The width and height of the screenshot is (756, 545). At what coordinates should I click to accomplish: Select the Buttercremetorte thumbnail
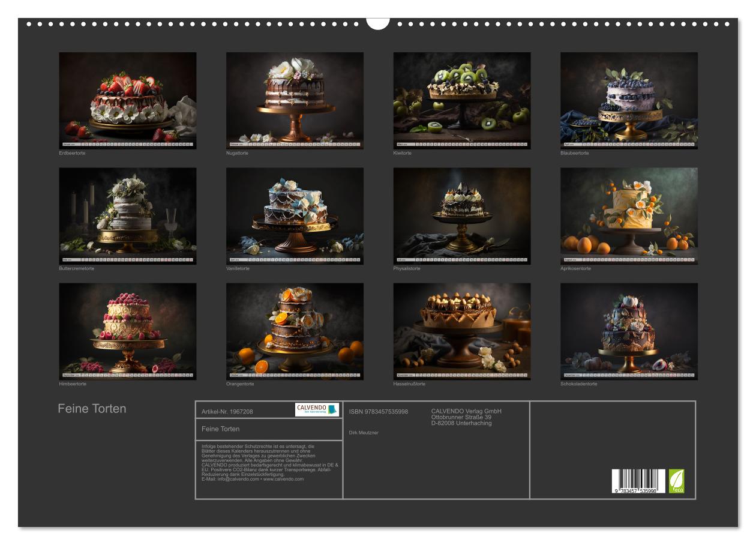point(128,216)
